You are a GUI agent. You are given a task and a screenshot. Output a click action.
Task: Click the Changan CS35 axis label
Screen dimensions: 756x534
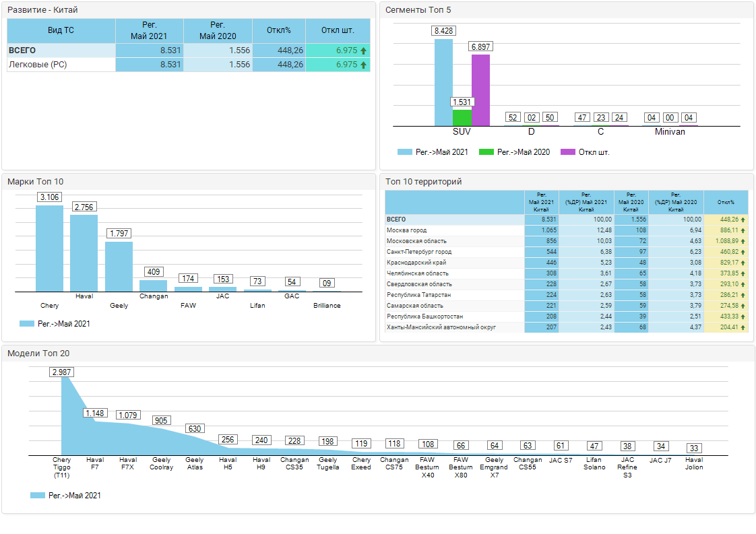[x=294, y=464]
